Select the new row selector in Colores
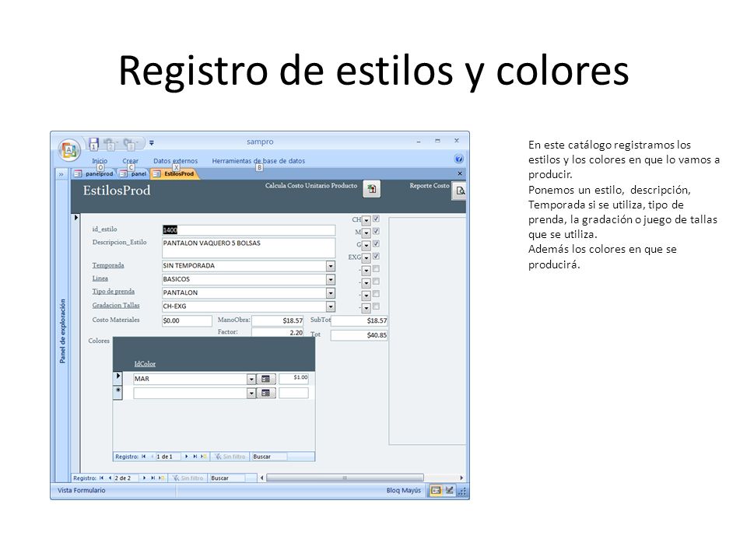 coord(118,392)
